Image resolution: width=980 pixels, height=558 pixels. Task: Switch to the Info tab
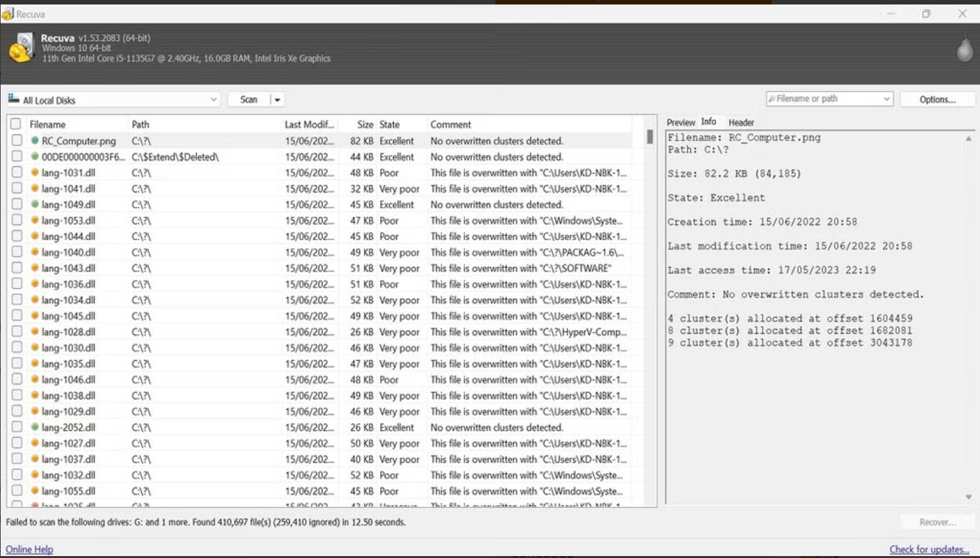click(708, 122)
